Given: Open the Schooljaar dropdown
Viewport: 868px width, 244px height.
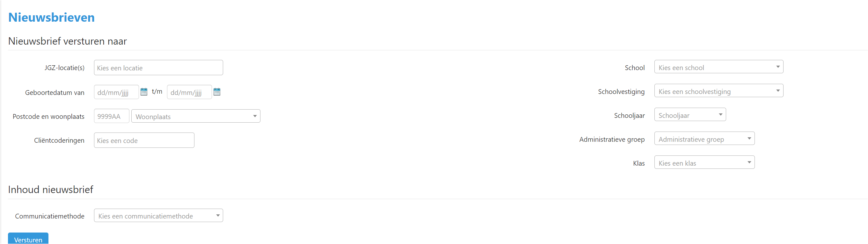Looking at the screenshot, I should coord(690,115).
